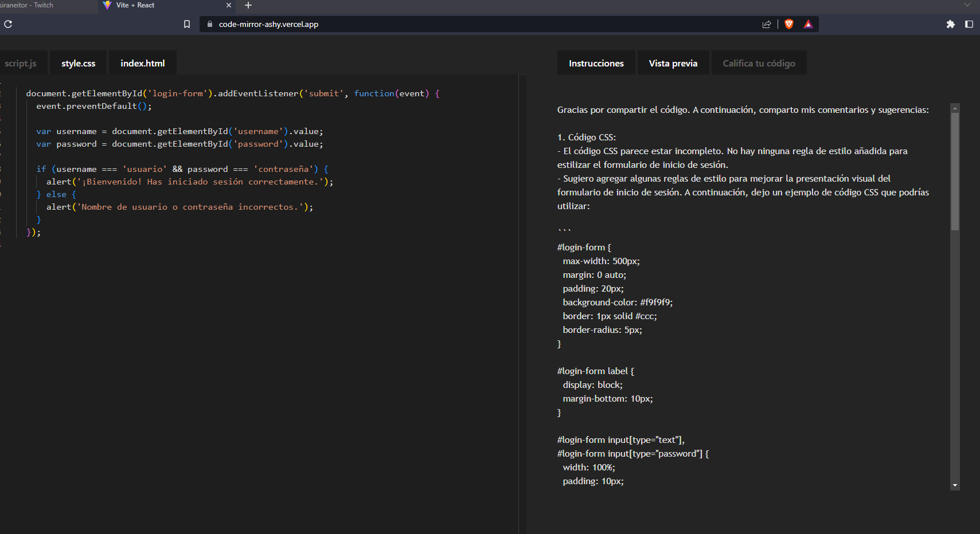Click the 'Nombre de usuario o contraseña incorrectos' alert line
This screenshot has height=534, width=980.
[x=180, y=207]
